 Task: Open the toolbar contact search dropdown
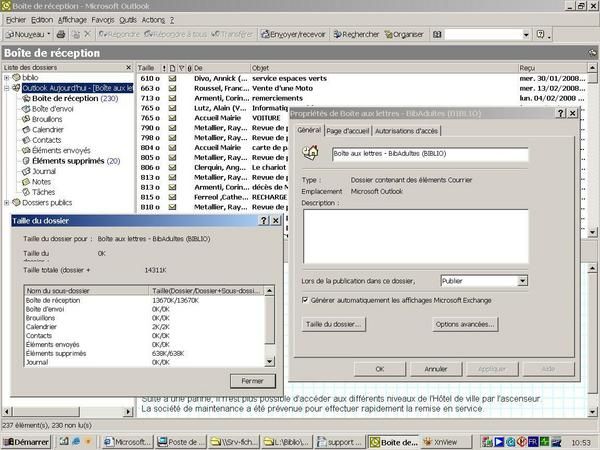526,34
